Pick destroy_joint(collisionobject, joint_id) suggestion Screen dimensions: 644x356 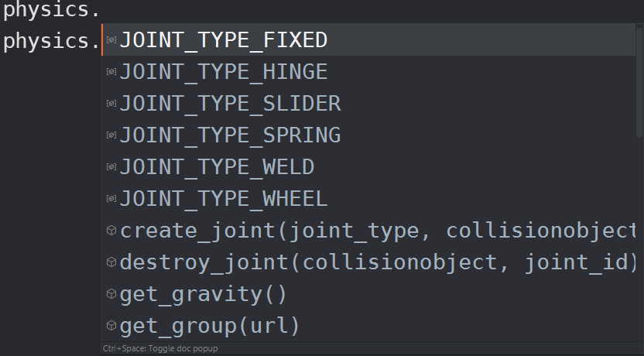click(x=368, y=262)
